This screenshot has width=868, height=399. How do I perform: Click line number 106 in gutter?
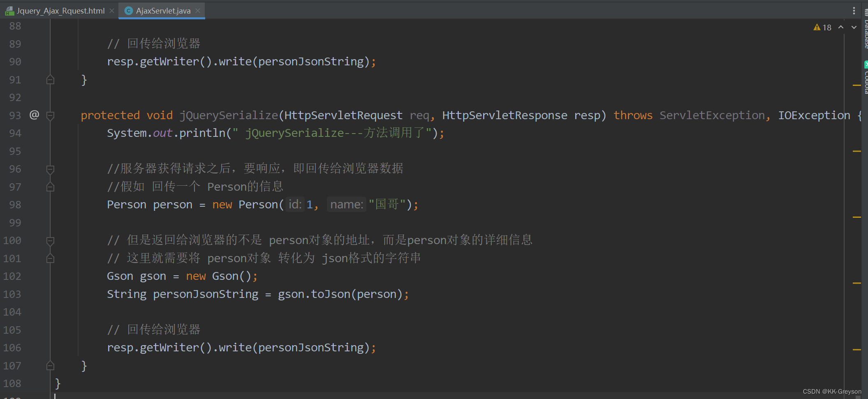click(x=12, y=348)
